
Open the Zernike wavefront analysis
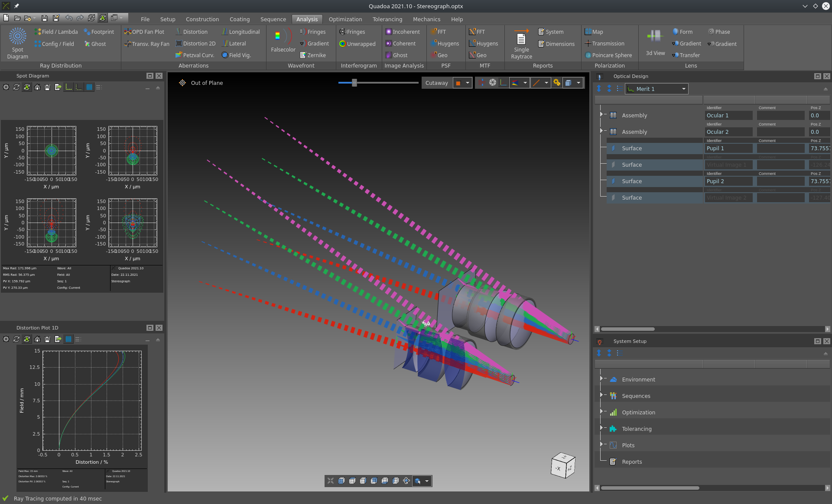coord(313,55)
